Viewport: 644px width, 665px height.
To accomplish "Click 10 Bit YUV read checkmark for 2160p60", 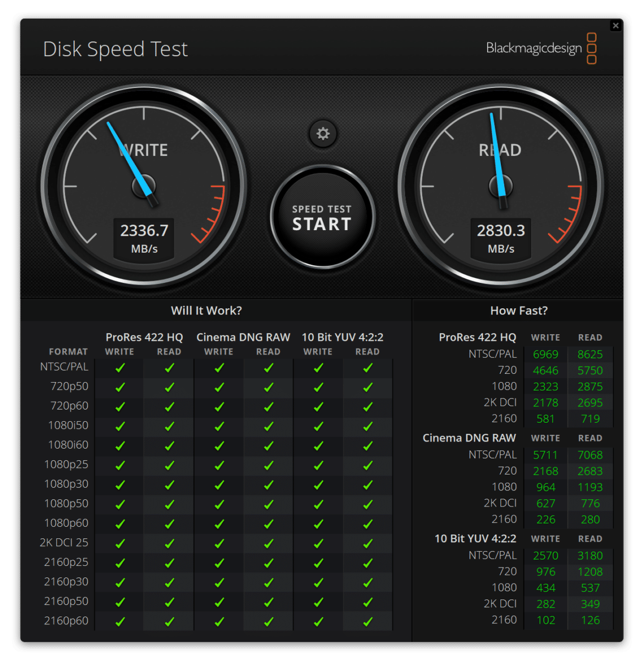I will tap(368, 622).
